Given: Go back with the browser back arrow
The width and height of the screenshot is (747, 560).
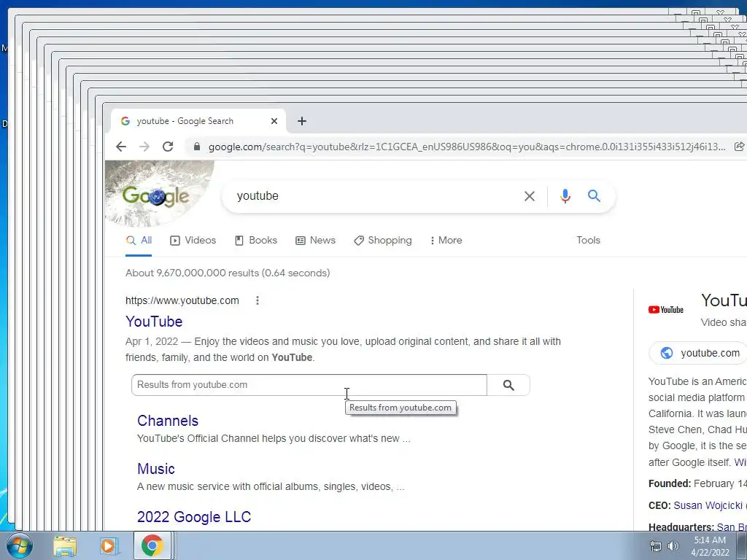Looking at the screenshot, I should click(121, 147).
